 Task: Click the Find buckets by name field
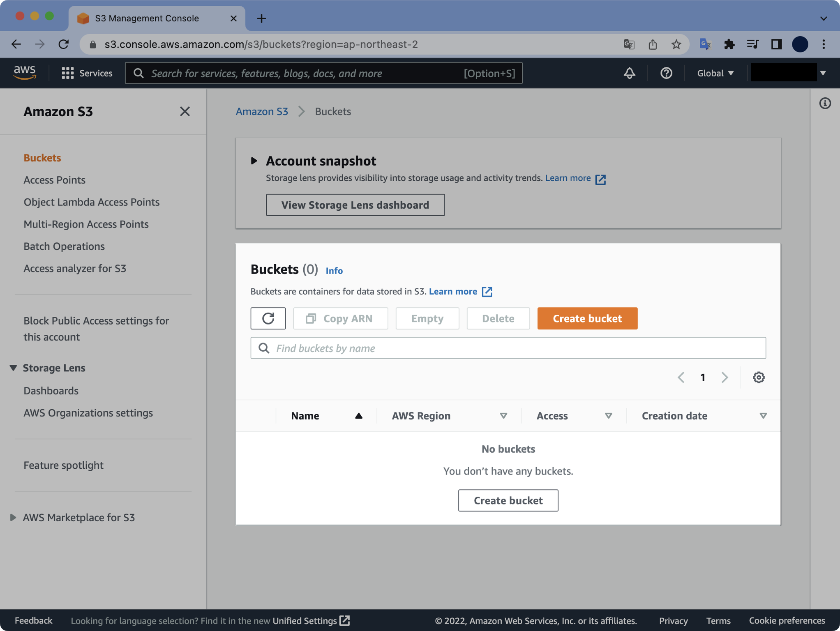click(508, 348)
